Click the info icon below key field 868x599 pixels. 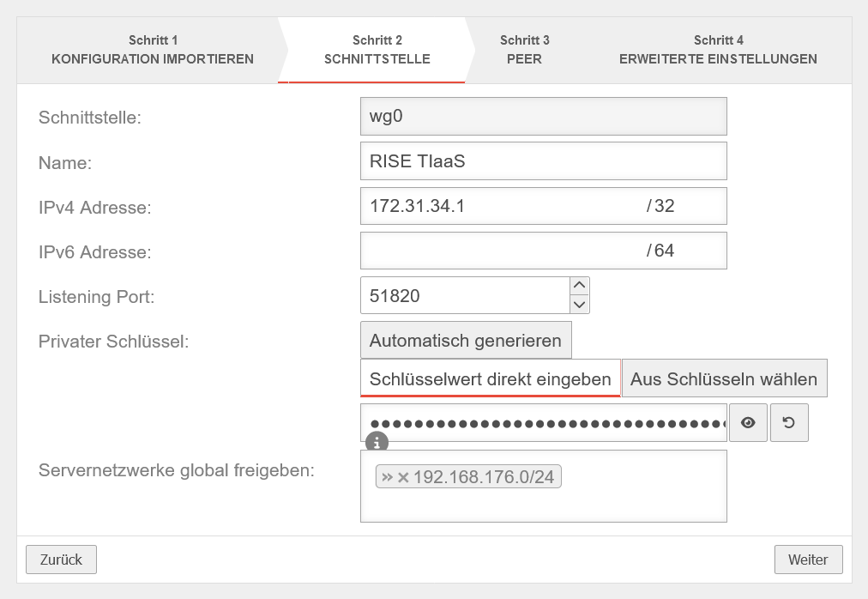click(x=377, y=443)
